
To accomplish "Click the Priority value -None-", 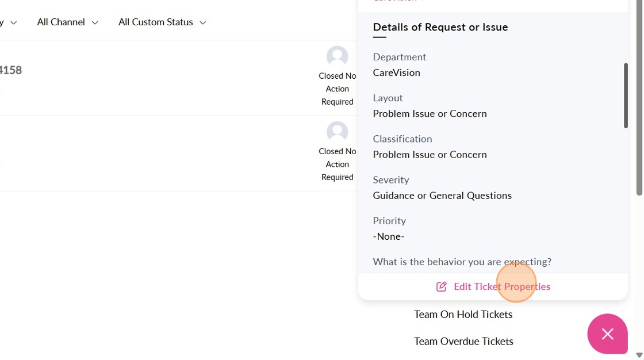I will pos(389,236).
